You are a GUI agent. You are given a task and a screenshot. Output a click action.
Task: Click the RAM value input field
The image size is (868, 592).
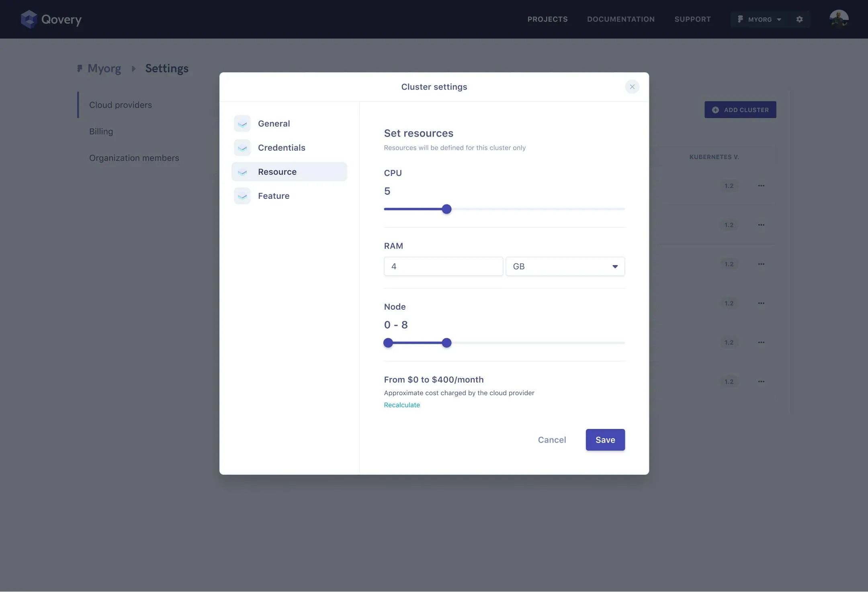pyautogui.click(x=443, y=266)
